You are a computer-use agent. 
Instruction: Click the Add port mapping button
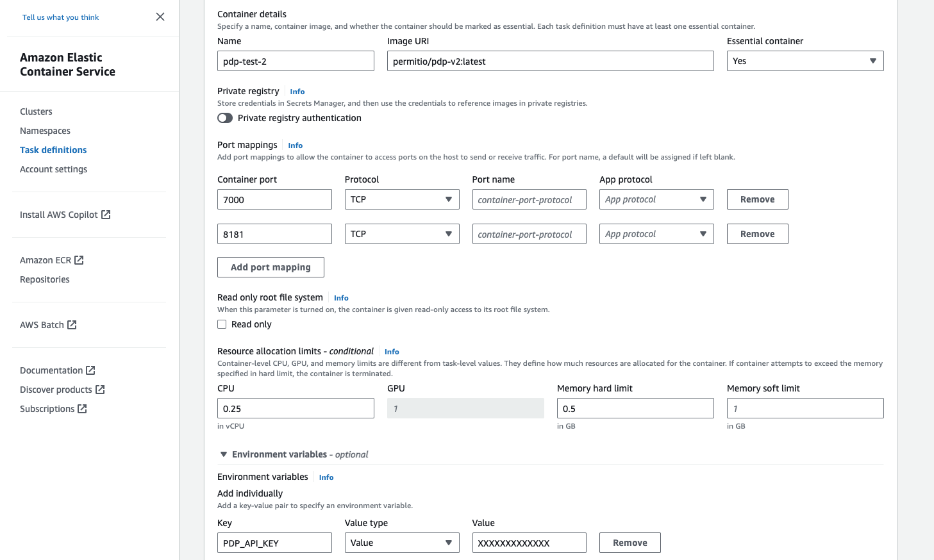tap(271, 267)
